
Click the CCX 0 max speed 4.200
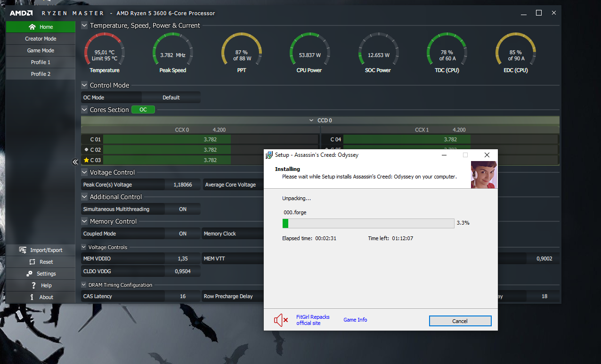coord(219,129)
